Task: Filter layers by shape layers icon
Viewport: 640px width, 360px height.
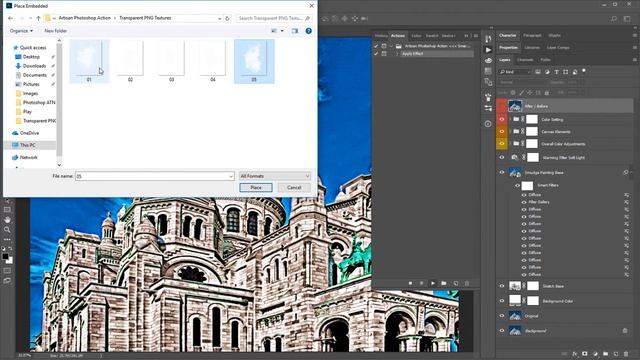Action: [565, 72]
